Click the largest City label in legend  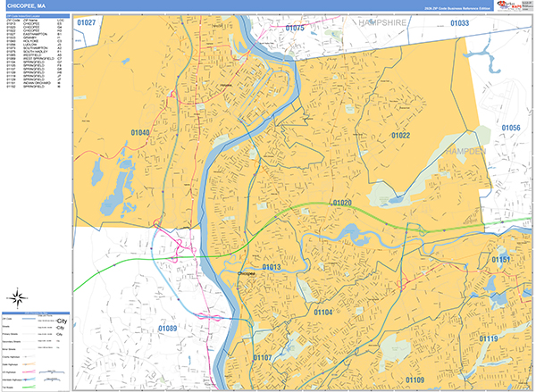point(62,320)
